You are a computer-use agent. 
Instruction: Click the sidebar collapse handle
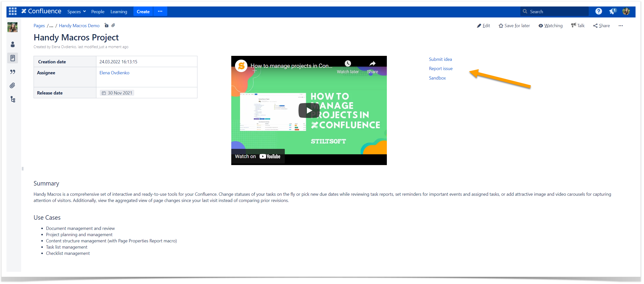click(22, 169)
